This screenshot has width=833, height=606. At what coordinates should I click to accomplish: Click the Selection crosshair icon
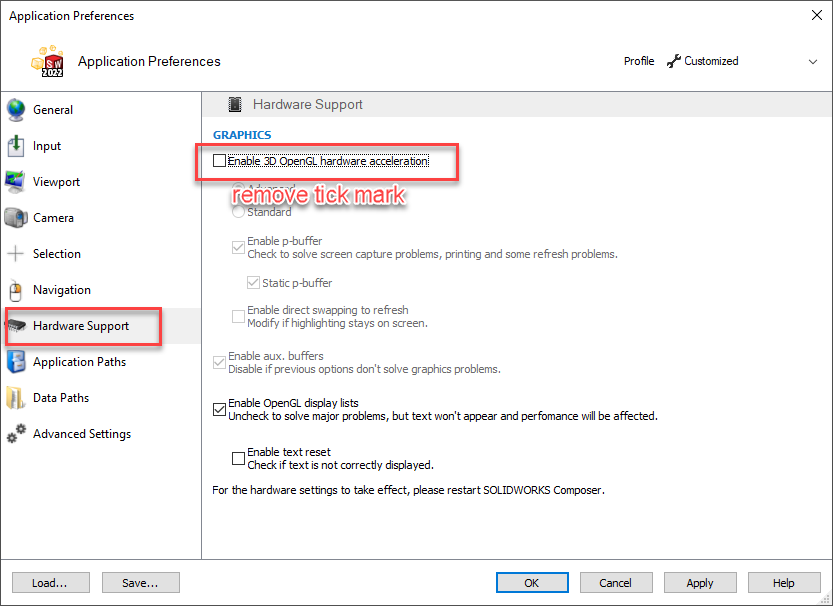(15, 254)
